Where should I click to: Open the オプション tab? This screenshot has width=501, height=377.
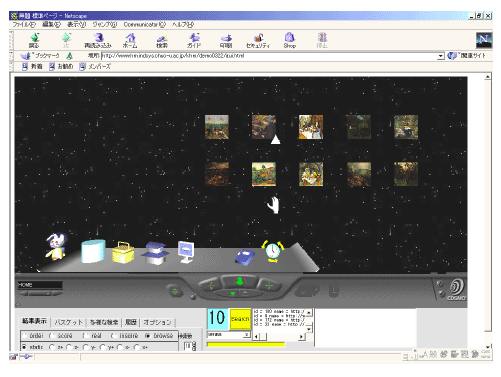pyautogui.click(x=157, y=322)
